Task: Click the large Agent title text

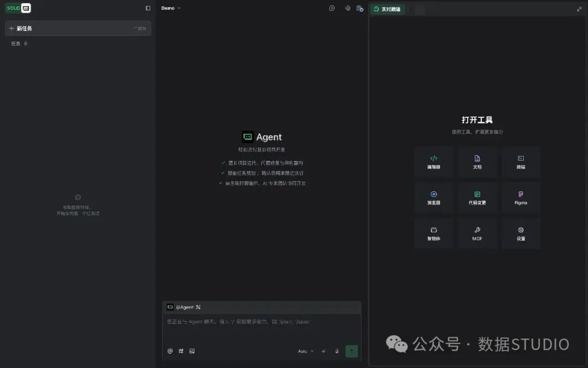Action: pyautogui.click(x=269, y=137)
